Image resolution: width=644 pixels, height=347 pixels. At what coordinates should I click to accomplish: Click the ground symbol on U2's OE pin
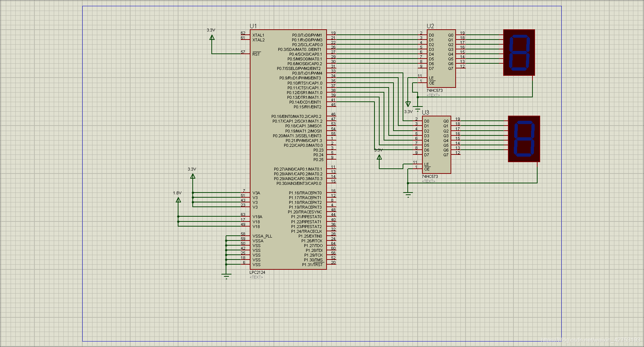(x=418, y=109)
